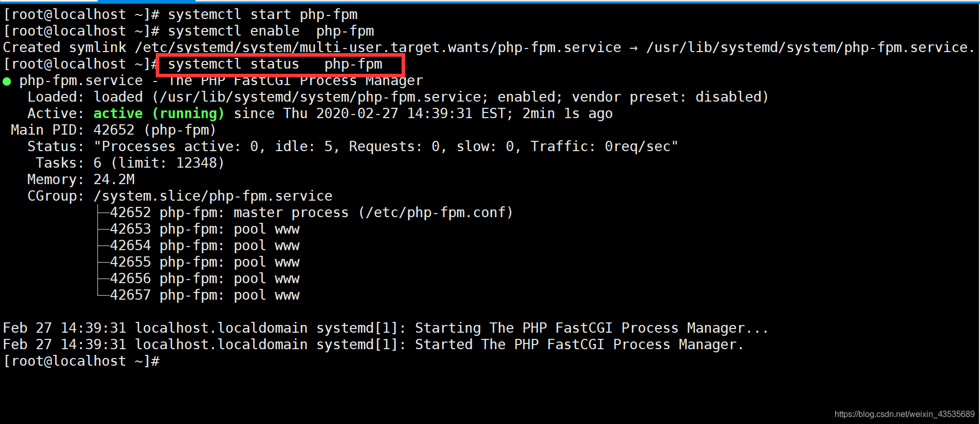
Task: Click the Memory 24.2M value
Action: (114, 180)
